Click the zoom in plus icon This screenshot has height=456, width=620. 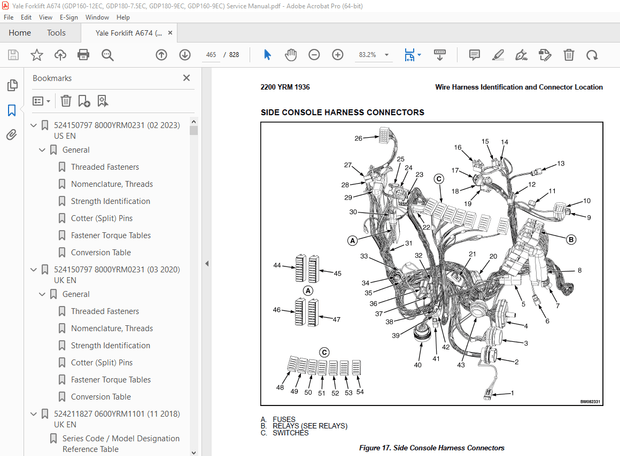coord(337,55)
